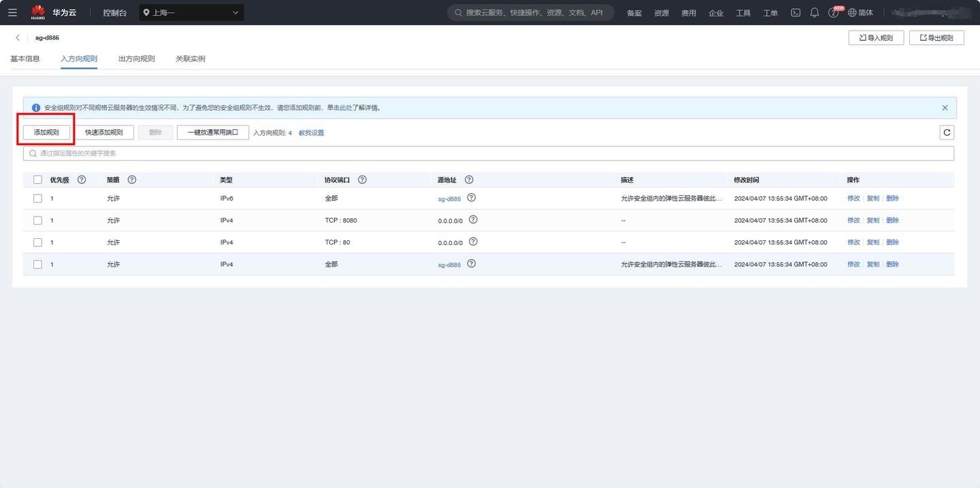980x488 pixels.
Task: Click help icon beside sg-d885 in IPv4 全部 row
Action: coord(471,263)
